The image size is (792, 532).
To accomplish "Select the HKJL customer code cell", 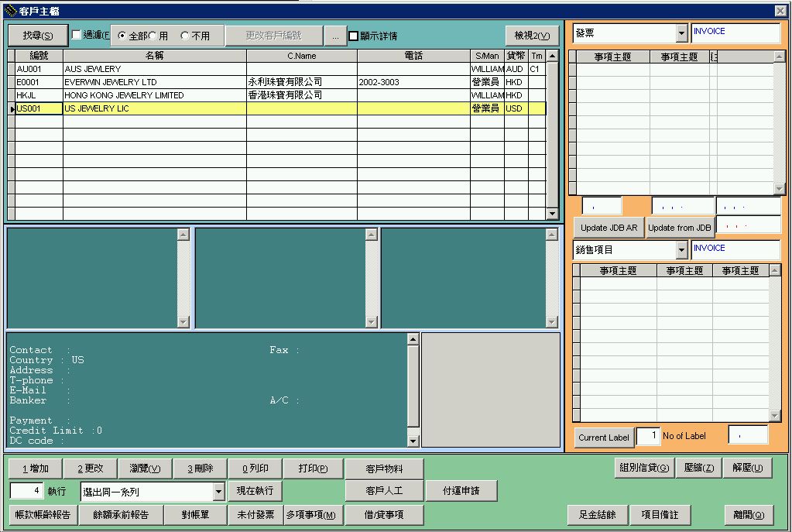I will [39, 95].
